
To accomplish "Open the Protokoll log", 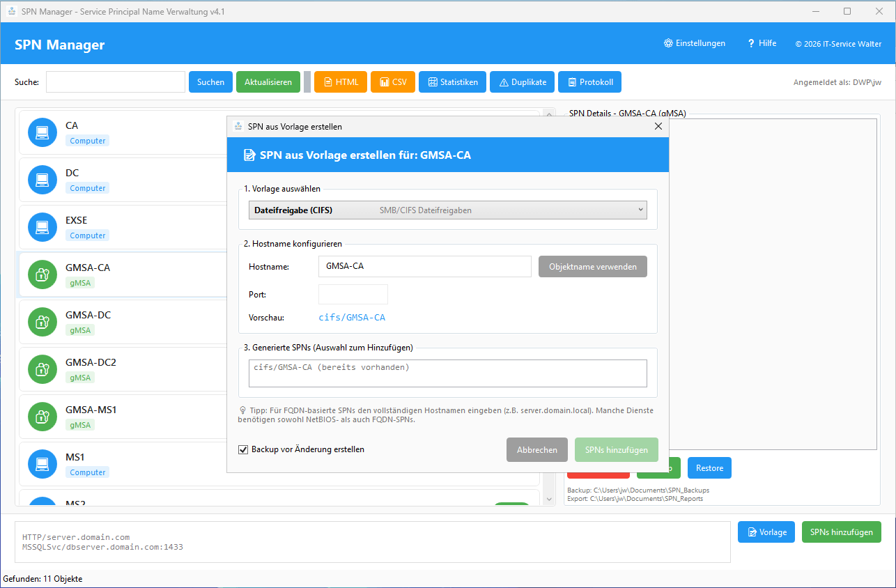I will 589,82.
